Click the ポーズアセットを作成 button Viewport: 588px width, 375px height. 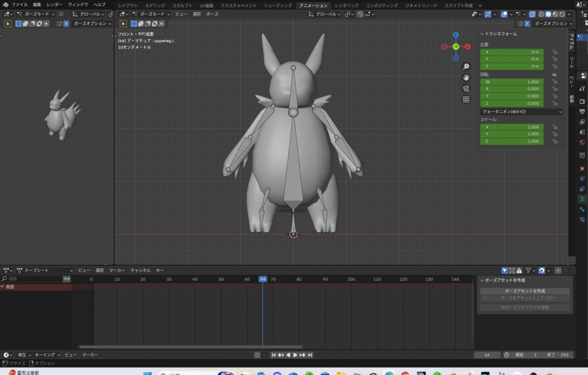tap(524, 291)
